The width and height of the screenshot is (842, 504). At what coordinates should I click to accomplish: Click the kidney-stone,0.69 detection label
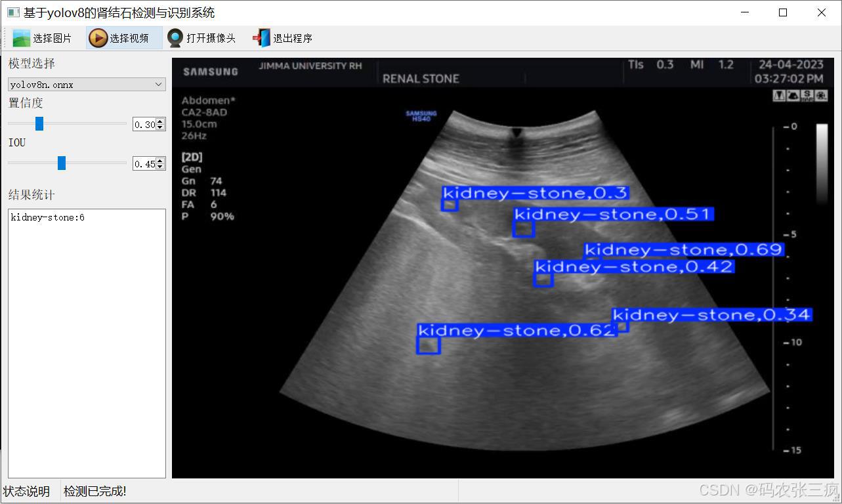683,250
